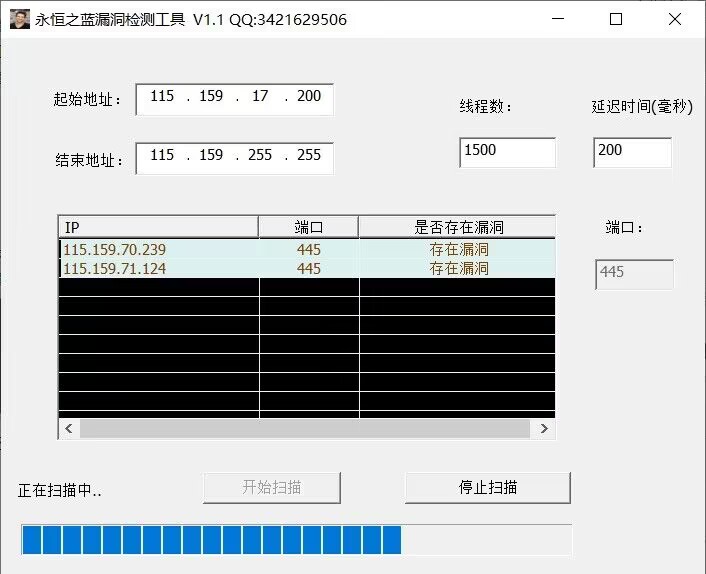Click the blue scan progress bar
This screenshot has height=574, width=706.
tap(296, 539)
